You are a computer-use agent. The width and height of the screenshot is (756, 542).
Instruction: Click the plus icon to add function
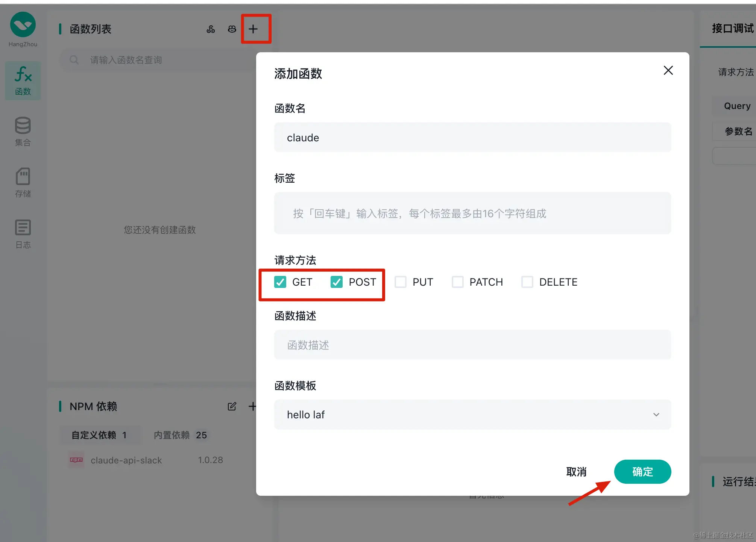pyautogui.click(x=253, y=29)
